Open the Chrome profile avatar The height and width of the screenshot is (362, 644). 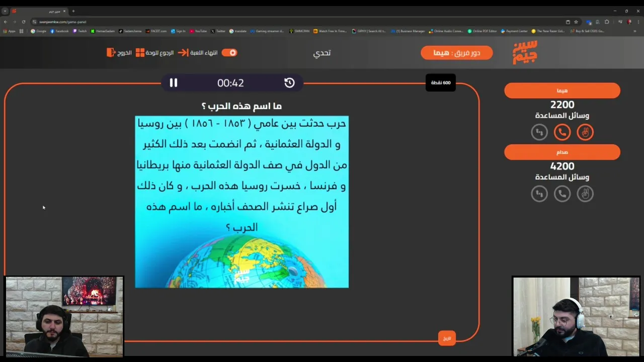point(629,22)
